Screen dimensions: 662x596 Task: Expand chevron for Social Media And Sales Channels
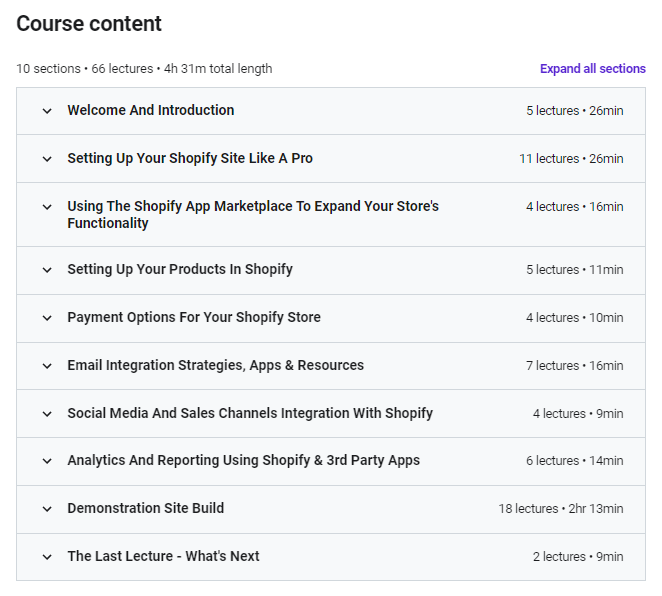(x=47, y=414)
